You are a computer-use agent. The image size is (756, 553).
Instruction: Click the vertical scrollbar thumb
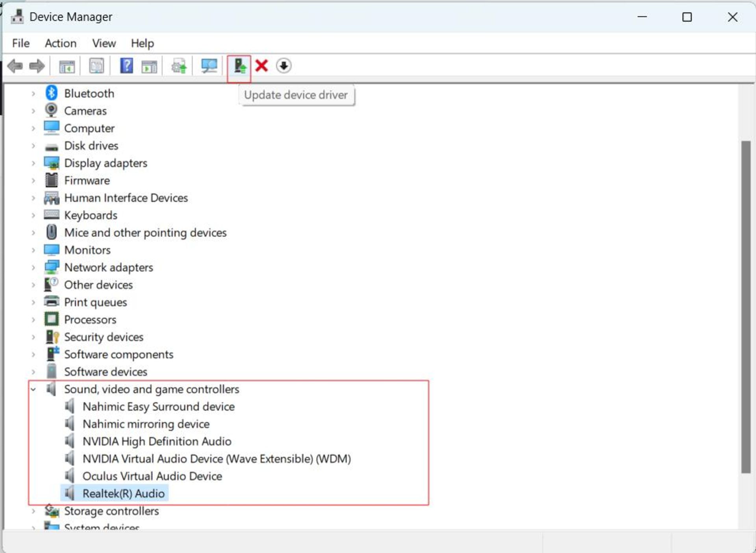pyautogui.click(x=746, y=307)
